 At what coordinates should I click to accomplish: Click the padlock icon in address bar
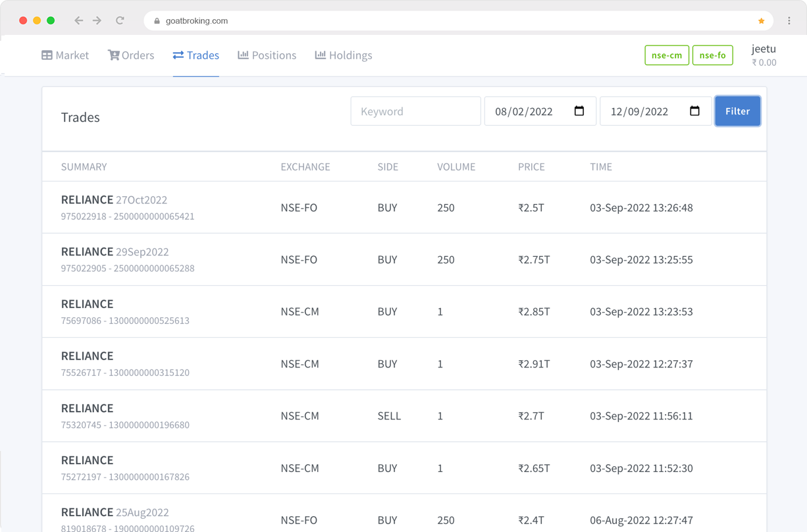pos(157,21)
